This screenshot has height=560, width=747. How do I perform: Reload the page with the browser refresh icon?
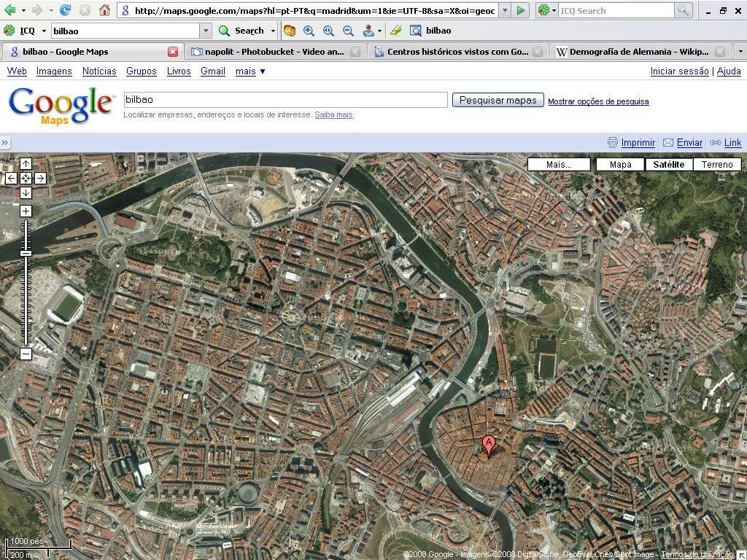pyautogui.click(x=66, y=10)
